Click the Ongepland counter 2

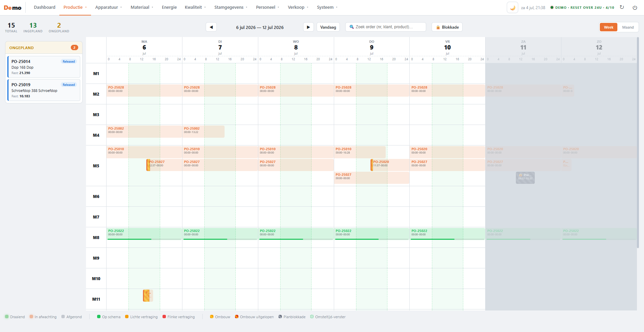coord(59,27)
